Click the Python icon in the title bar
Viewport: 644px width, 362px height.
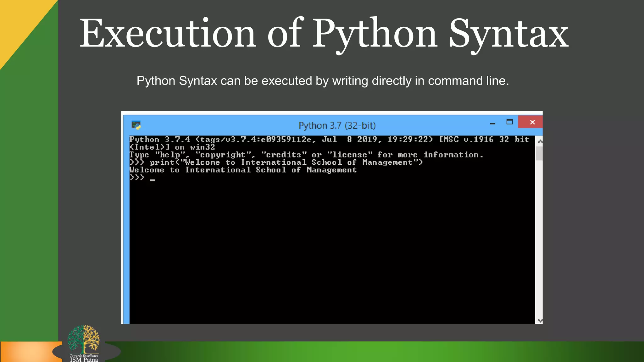pos(136,125)
